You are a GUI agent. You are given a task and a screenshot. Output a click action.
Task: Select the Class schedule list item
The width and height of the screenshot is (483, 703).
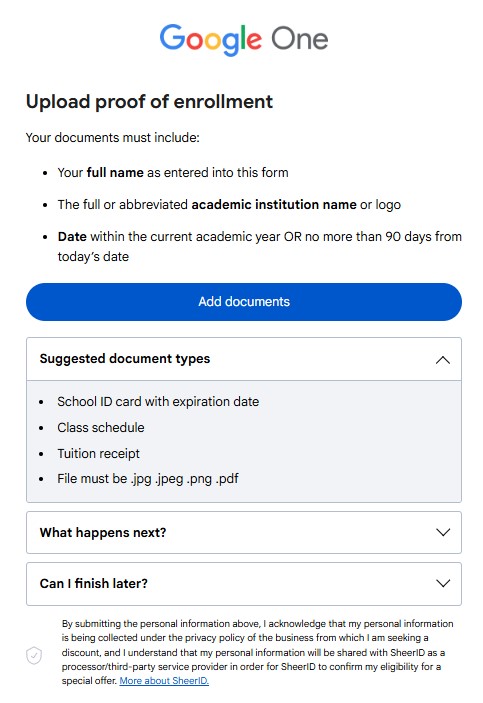[101, 427]
